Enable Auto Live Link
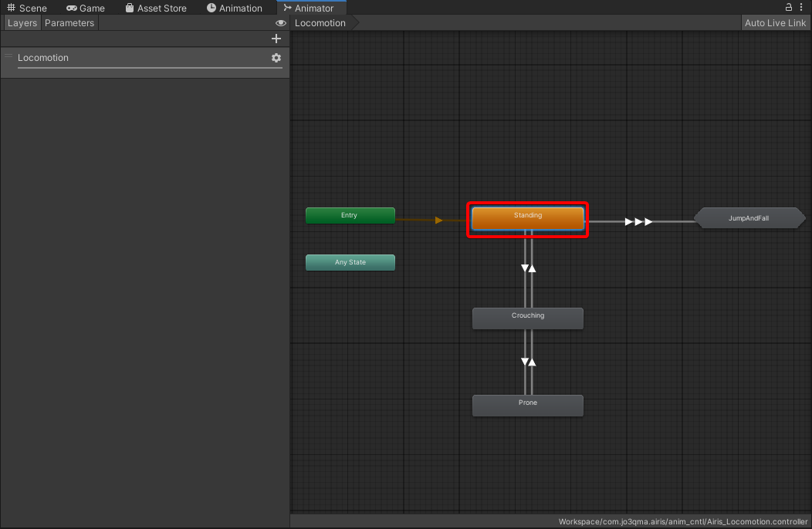 coord(775,22)
